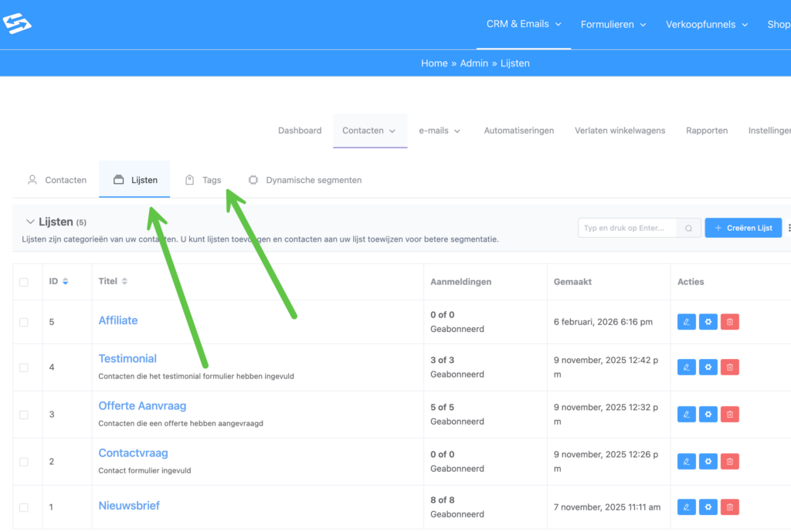Click the Creëren Lijst button
Screen dimensions: 791x532
tap(742, 228)
